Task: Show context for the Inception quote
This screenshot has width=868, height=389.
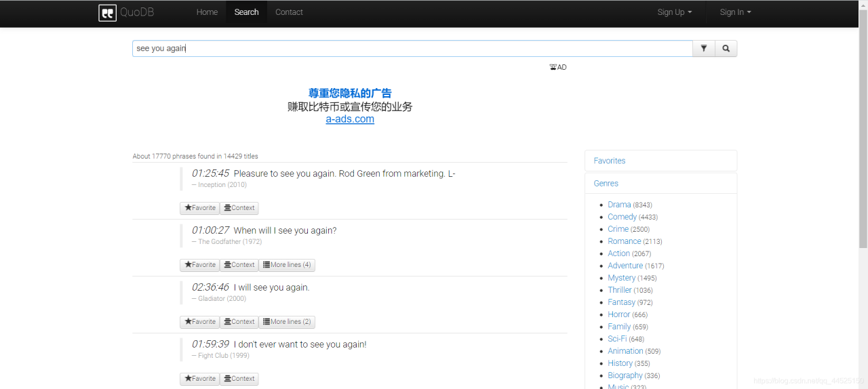Action: click(x=239, y=208)
